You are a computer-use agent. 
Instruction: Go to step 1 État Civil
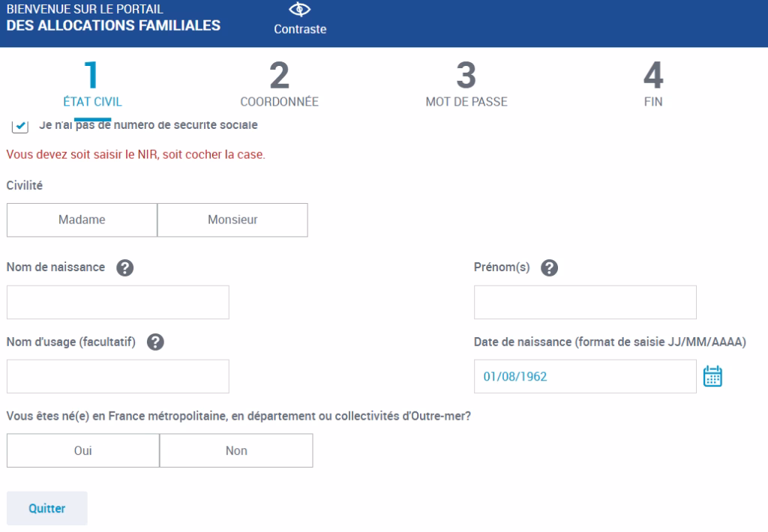click(x=93, y=85)
